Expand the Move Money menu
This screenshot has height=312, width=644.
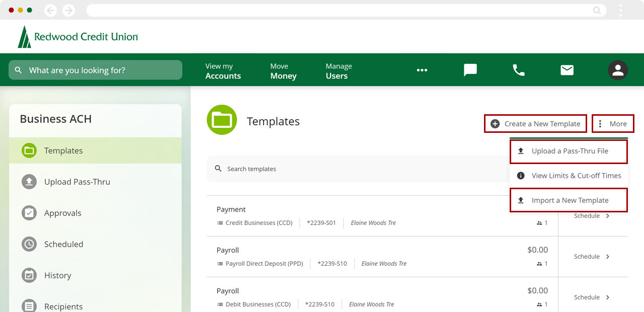pyautogui.click(x=283, y=71)
